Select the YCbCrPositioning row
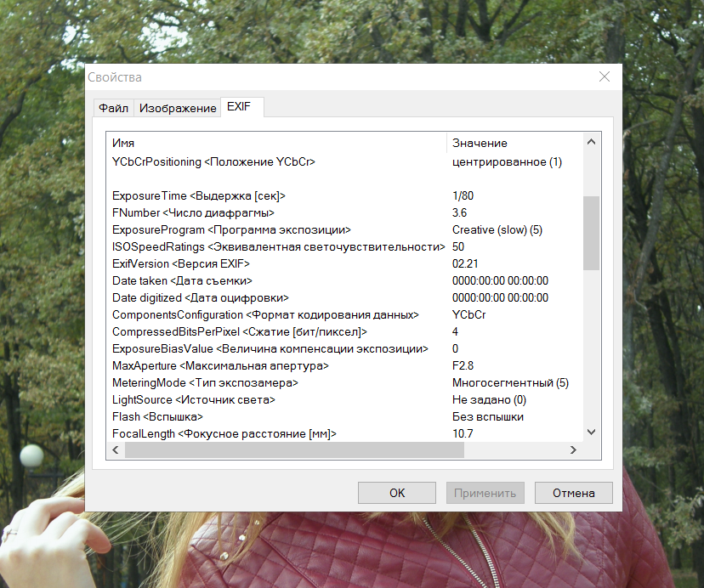Image resolution: width=704 pixels, height=588 pixels. [345, 161]
